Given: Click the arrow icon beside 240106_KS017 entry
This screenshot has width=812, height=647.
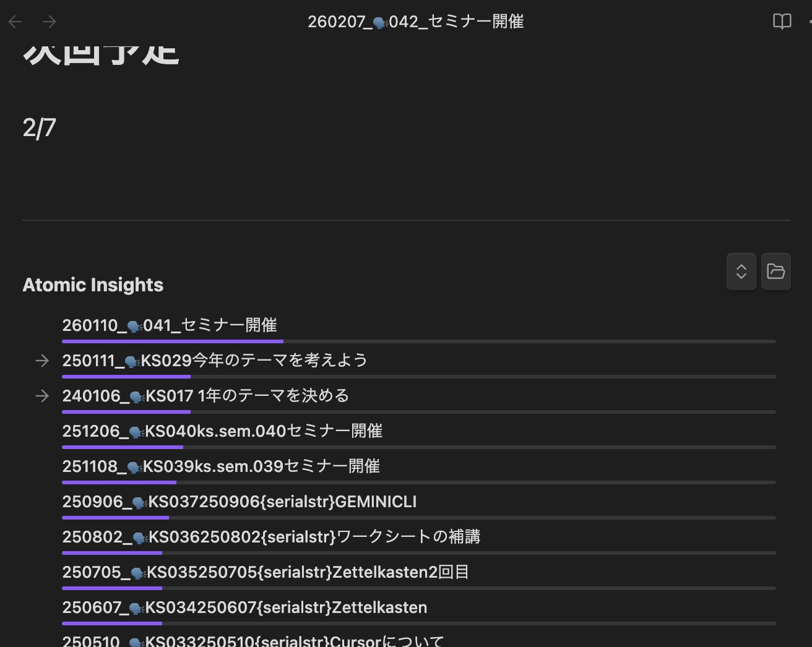Looking at the screenshot, I should [x=41, y=395].
